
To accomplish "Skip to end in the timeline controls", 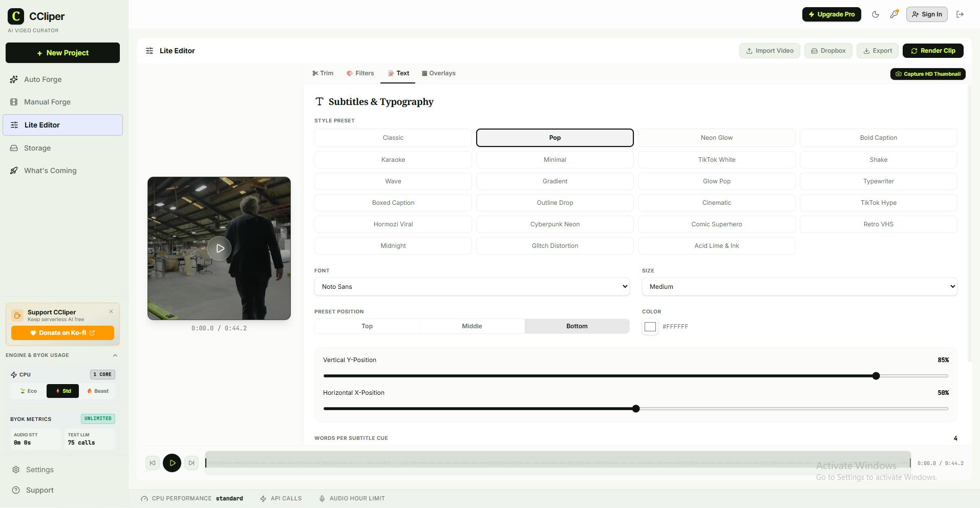I will point(191,463).
